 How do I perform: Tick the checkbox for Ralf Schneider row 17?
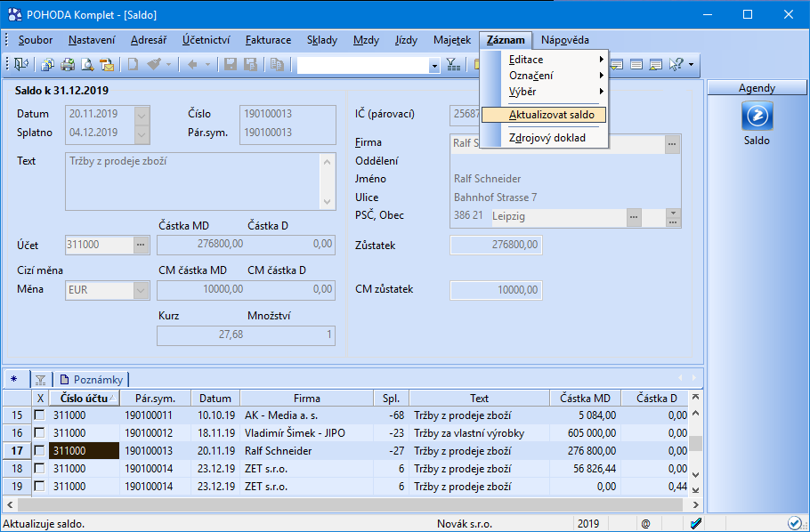(x=39, y=450)
